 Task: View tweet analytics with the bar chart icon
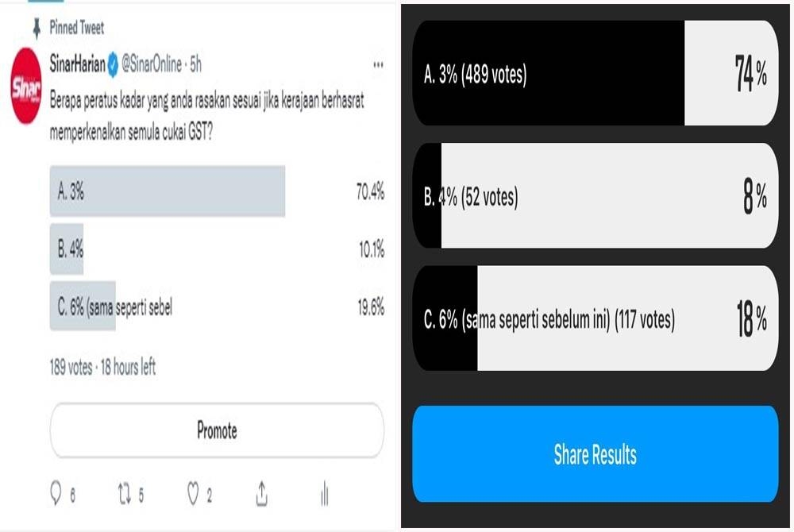click(323, 493)
